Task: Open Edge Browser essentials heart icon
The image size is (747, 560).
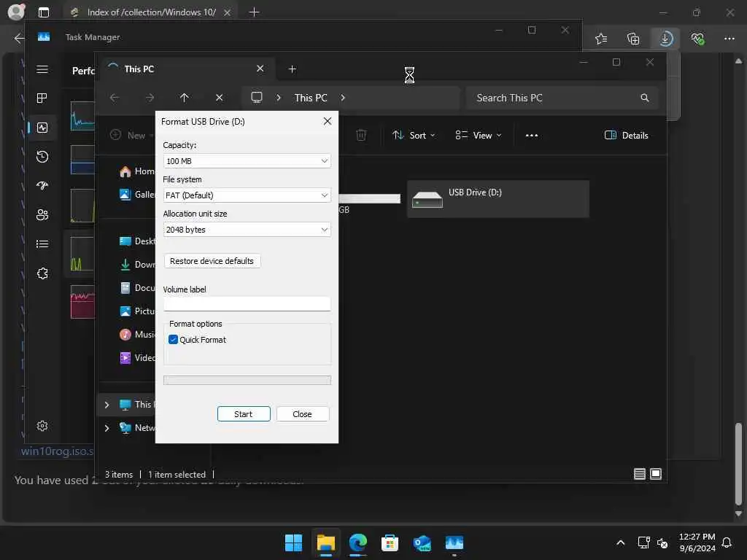Action: tap(698, 39)
